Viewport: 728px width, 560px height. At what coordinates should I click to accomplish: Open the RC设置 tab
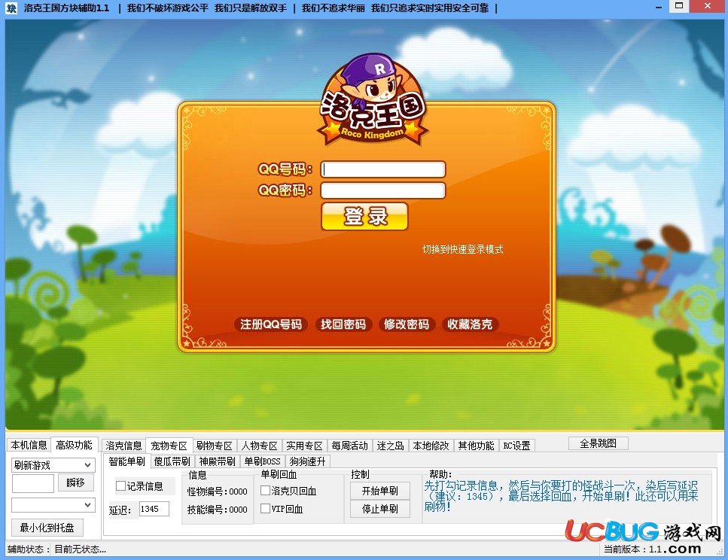516,446
